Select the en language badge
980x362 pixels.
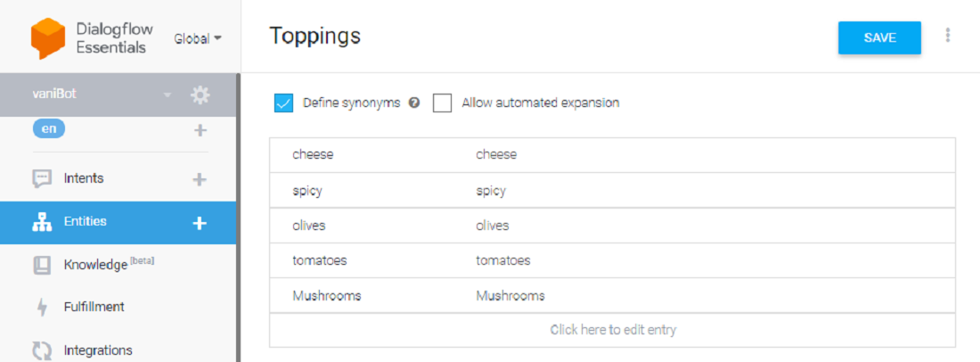[x=49, y=128]
